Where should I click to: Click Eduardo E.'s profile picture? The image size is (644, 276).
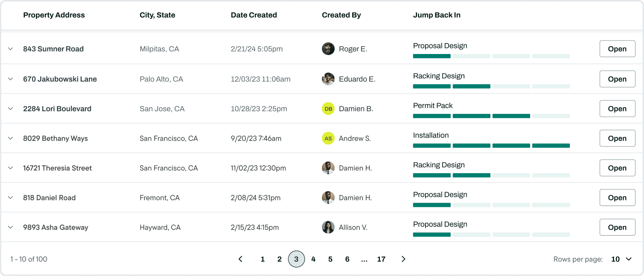click(x=328, y=79)
